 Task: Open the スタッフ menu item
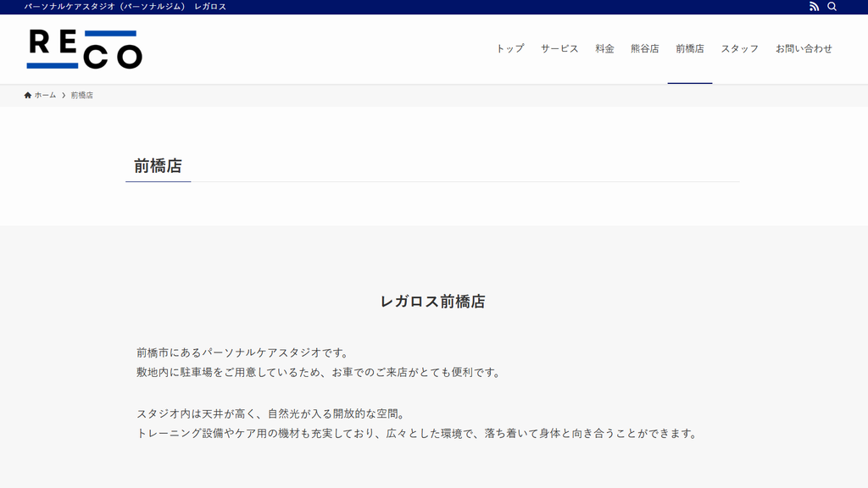pos(739,48)
